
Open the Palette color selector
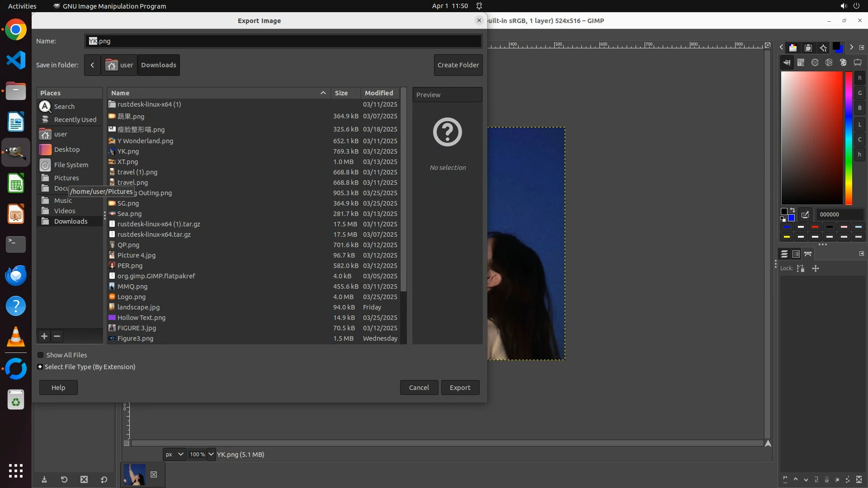click(x=843, y=62)
